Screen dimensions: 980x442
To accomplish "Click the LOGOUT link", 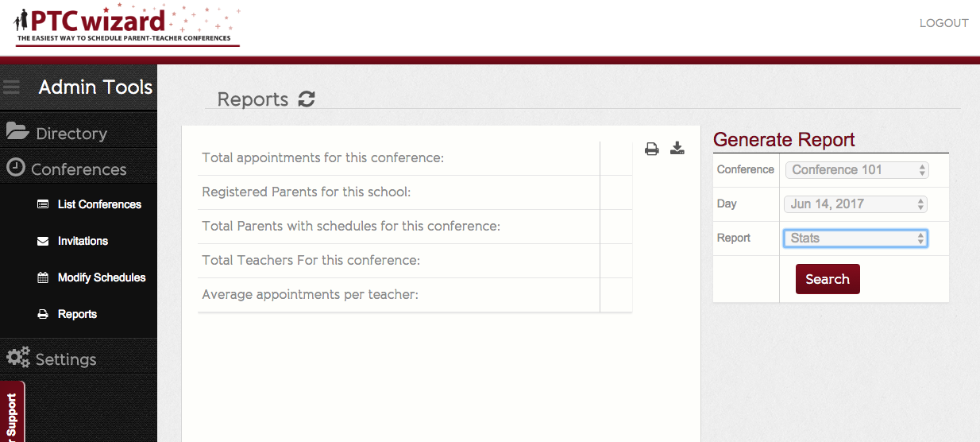I will tap(943, 23).
